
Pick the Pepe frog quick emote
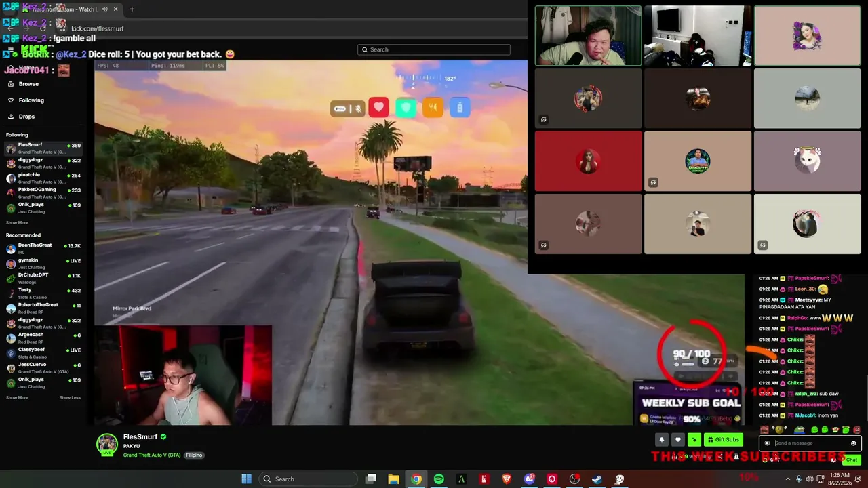(800, 430)
